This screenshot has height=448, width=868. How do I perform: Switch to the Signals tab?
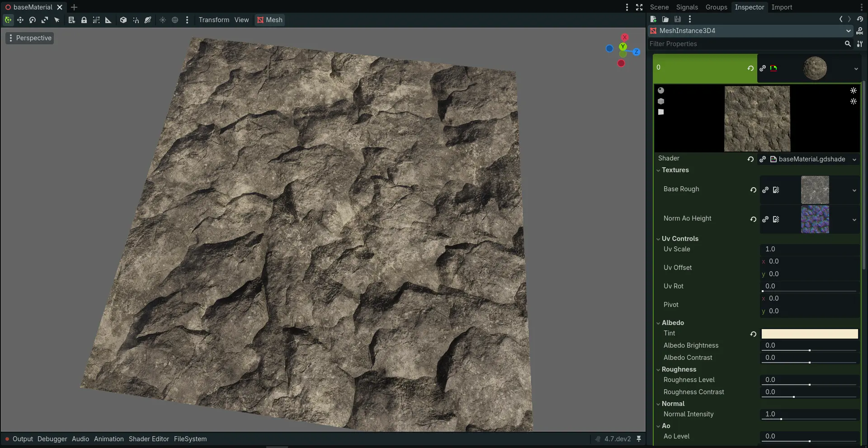pos(687,7)
